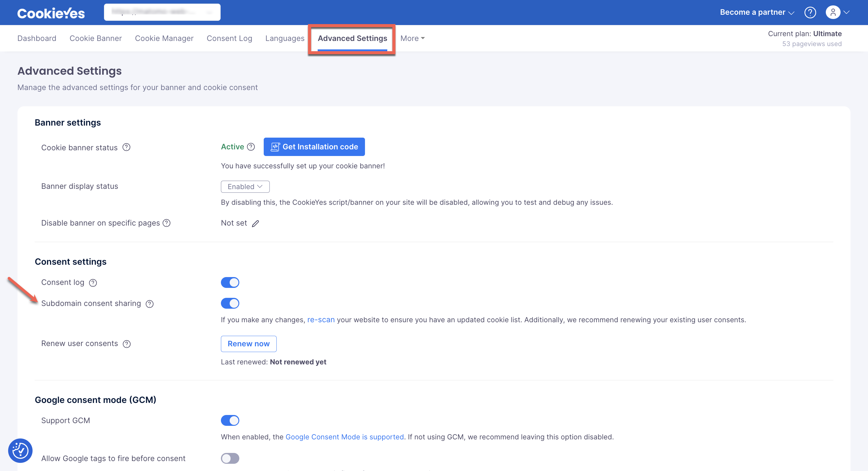Click the help icon beside Renew user consents

click(127, 344)
